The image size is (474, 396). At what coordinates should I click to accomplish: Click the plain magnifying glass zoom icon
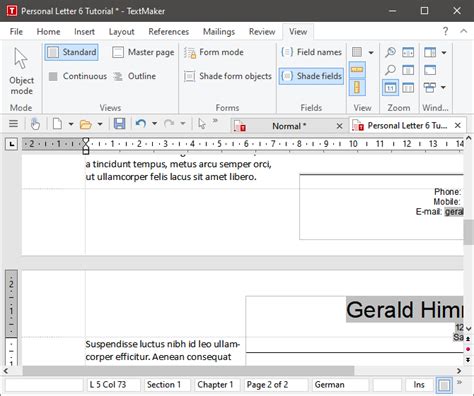click(390, 70)
